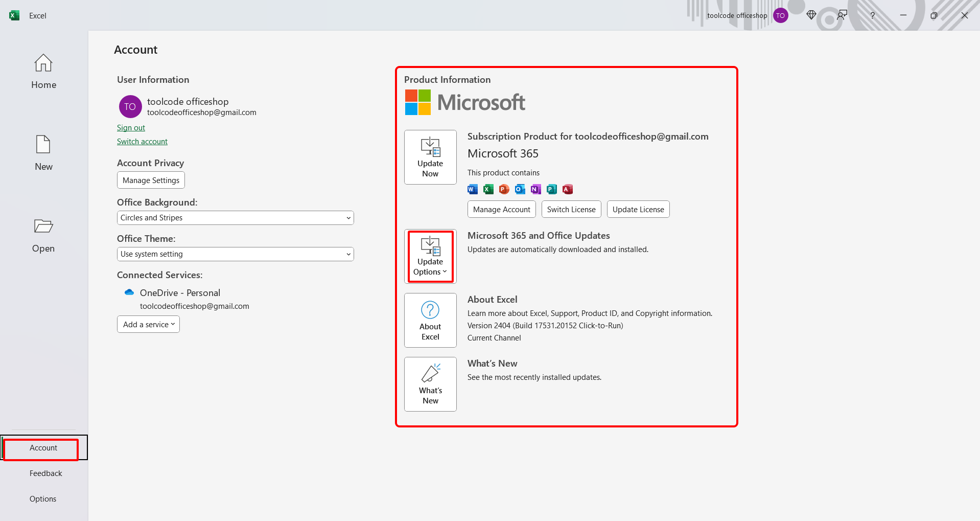Click the Sign out link
This screenshot has height=521, width=980.
[131, 128]
